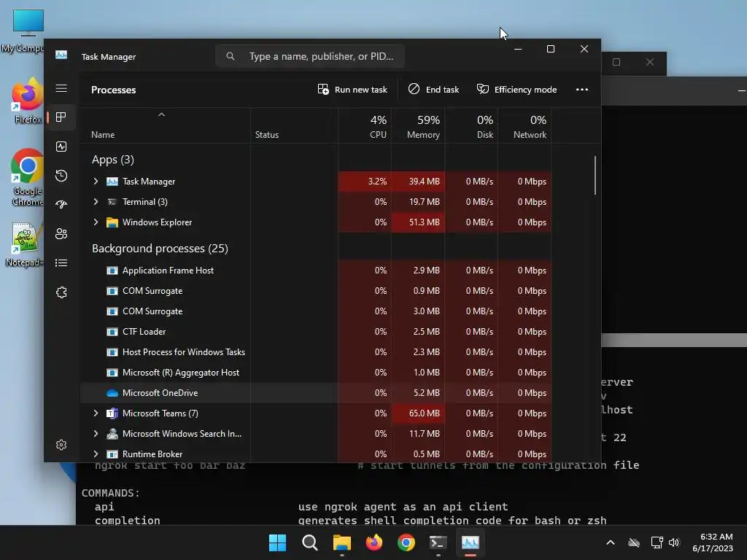Click the process search input field
Screen dimensions: 747x560
(x=309, y=56)
